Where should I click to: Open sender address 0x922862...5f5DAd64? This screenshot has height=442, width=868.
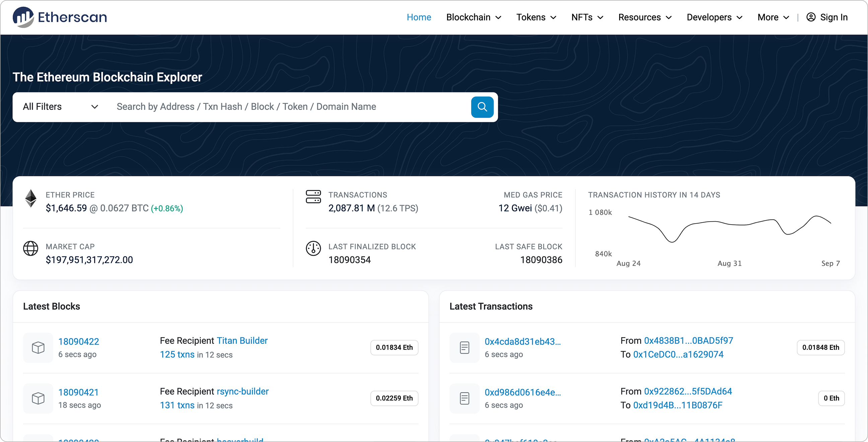point(688,391)
